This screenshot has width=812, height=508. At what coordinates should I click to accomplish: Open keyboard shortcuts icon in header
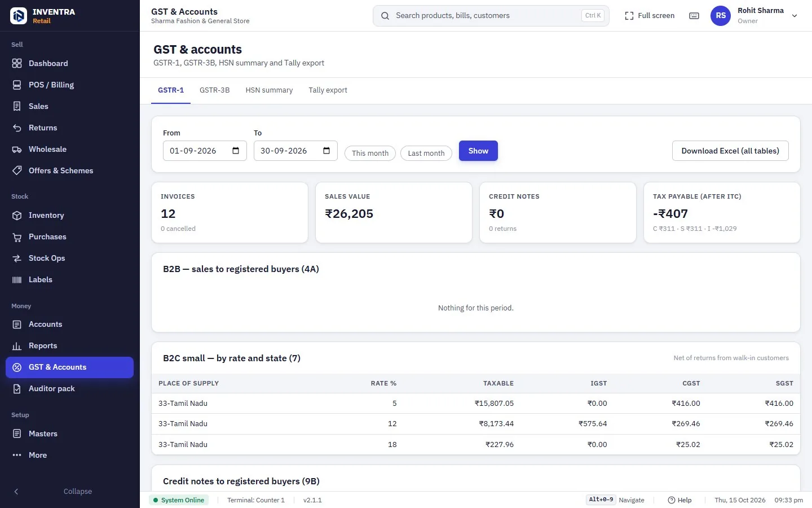click(694, 16)
